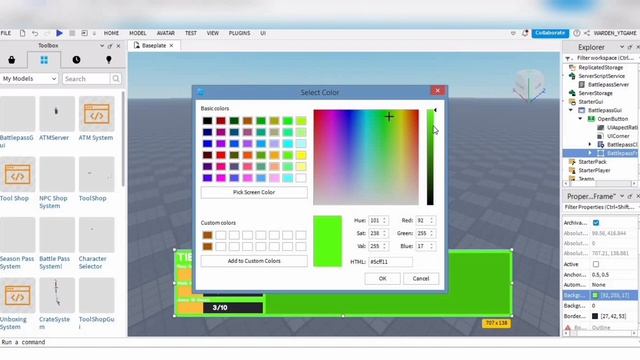The height and width of the screenshot is (360, 640).
Task: Click Add to Custom Colors button
Action: [254, 261]
